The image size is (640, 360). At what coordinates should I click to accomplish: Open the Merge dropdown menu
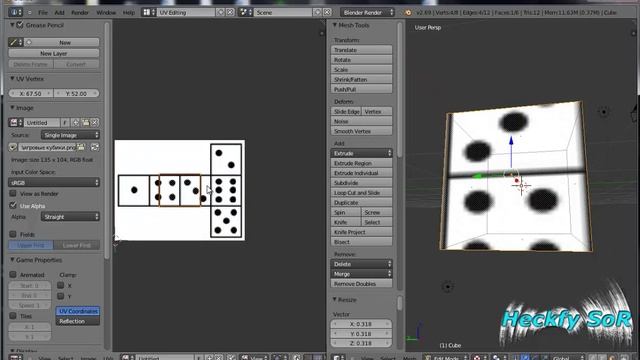pyautogui.click(x=362, y=274)
